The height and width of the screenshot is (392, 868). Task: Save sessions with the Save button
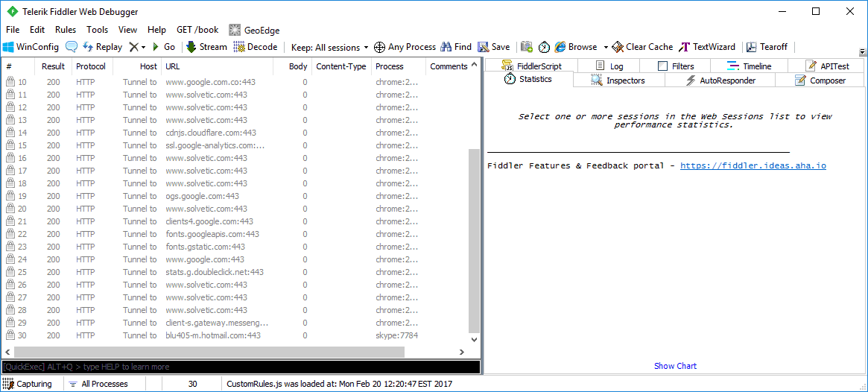tap(494, 47)
